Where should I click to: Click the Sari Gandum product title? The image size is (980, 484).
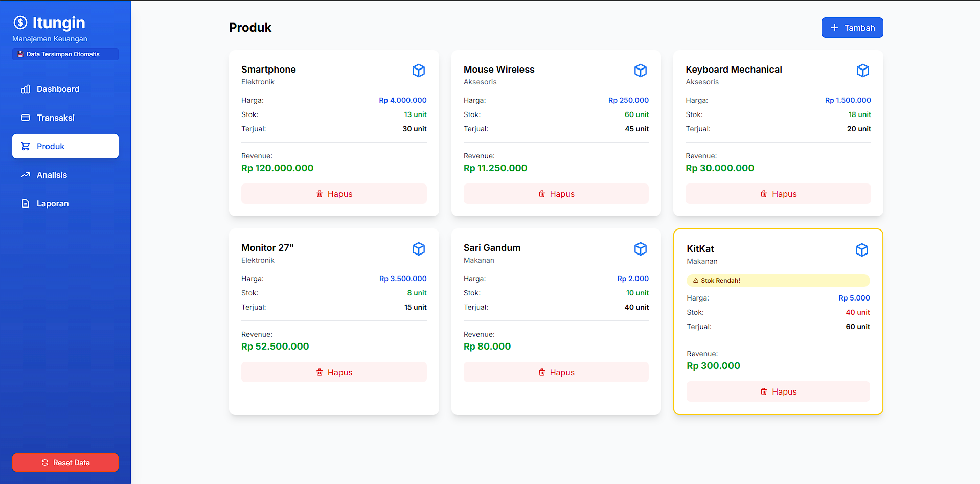coord(492,248)
